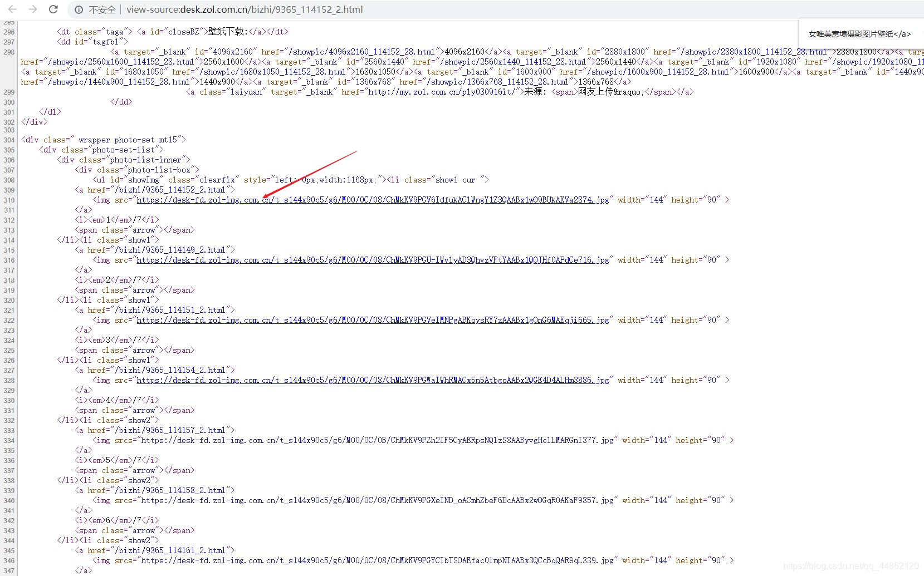Click the srcs image URL on line 340
Image resolution: width=924 pixels, height=576 pixels.
tap(377, 500)
